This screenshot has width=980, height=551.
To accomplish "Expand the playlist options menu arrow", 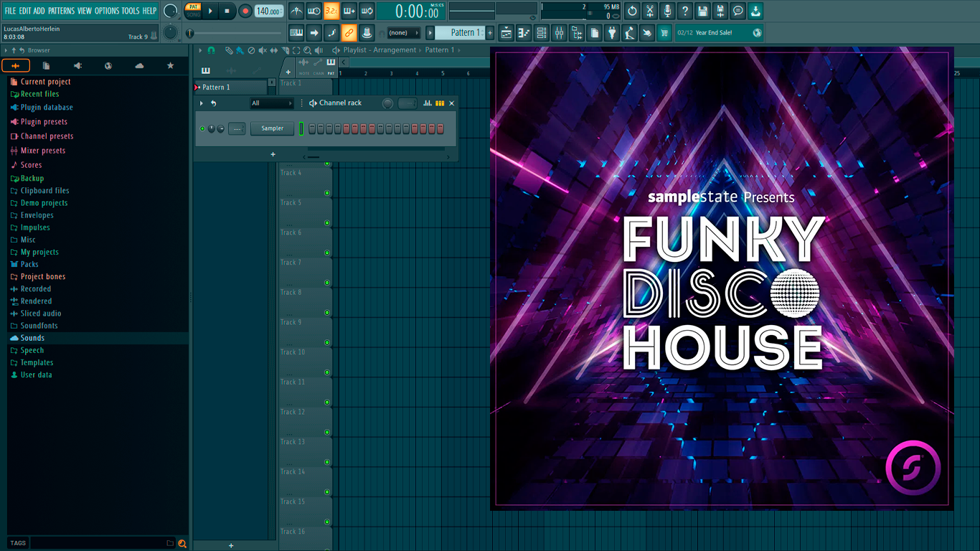I will tap(201, 50).
